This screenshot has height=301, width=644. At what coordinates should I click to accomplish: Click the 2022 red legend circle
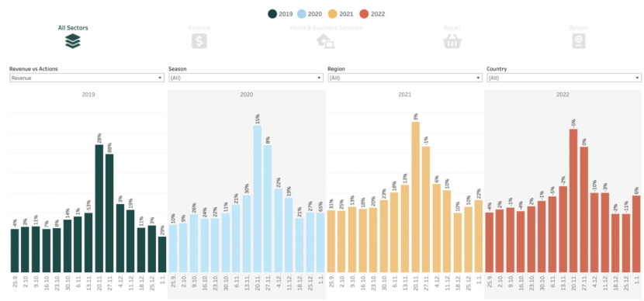tap(364, 14)
